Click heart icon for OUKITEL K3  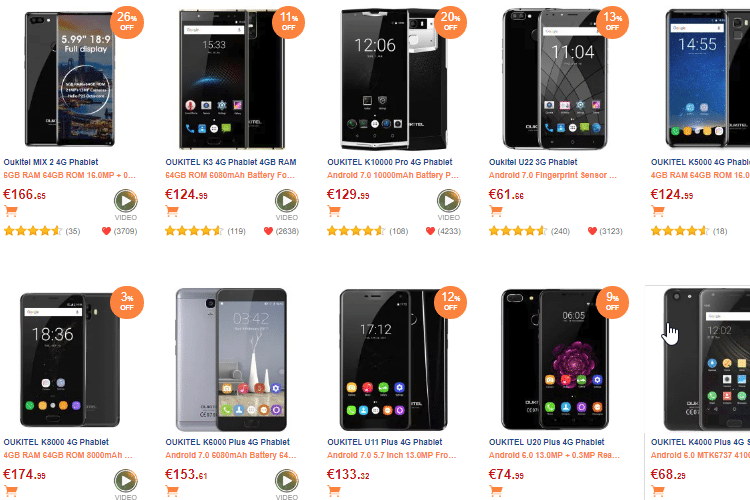click(268, 231)
